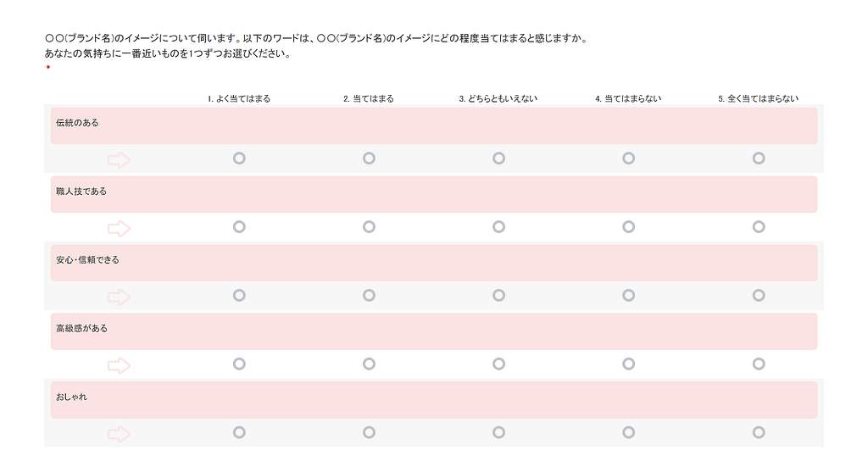The width and height of the screenshot is (868, 450).
Task: Pick 'よく当てはまる' for 職人技である
Action: pos(239,227)
